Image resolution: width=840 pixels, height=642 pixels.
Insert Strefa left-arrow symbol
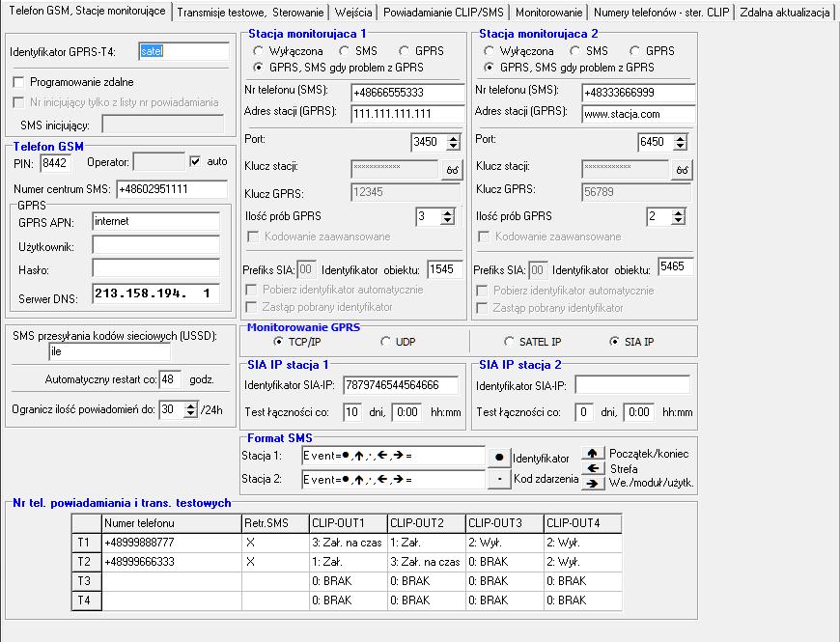coord(592,468)
